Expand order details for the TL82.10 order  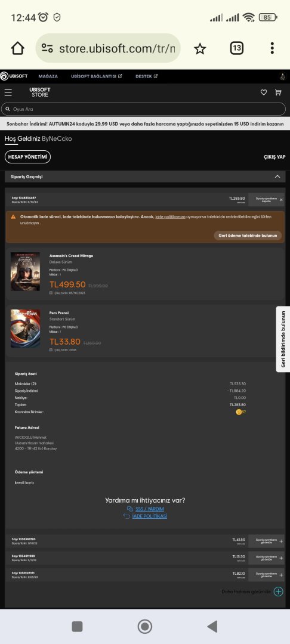(266, 575)
